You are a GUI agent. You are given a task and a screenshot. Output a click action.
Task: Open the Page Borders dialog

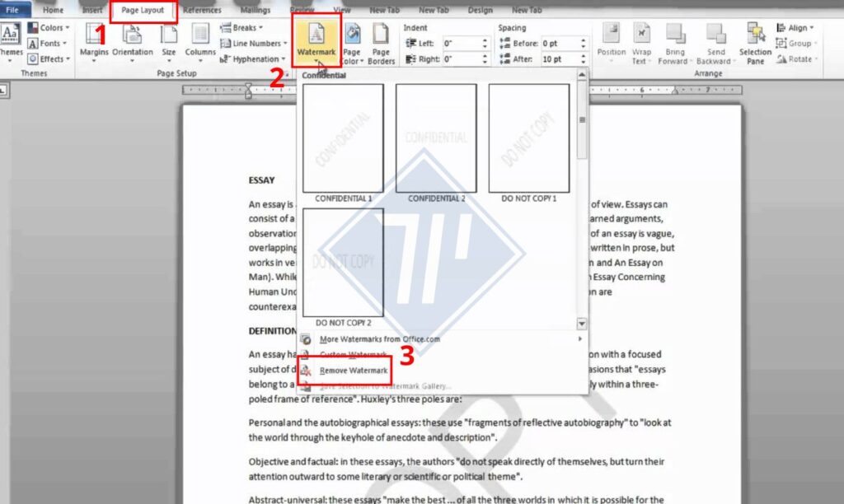click(381, 44)
